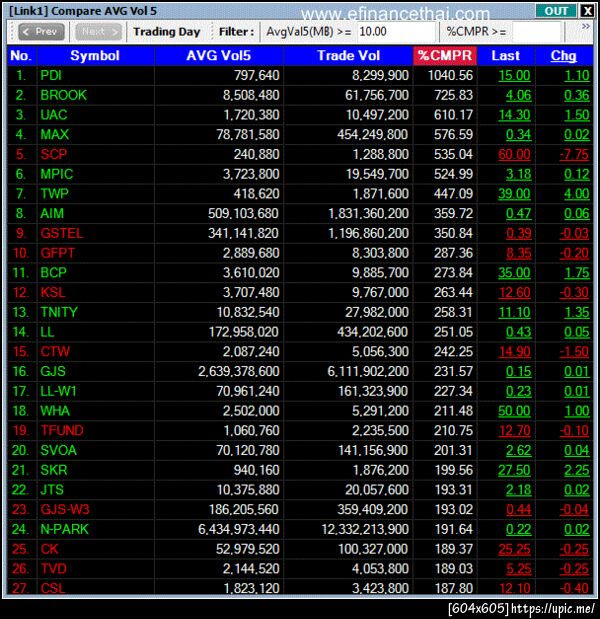The height and width of the screenshot is (619, 600).
Task: Focus the empty %CMPR filter field
Action: click(x=536, y=32)
